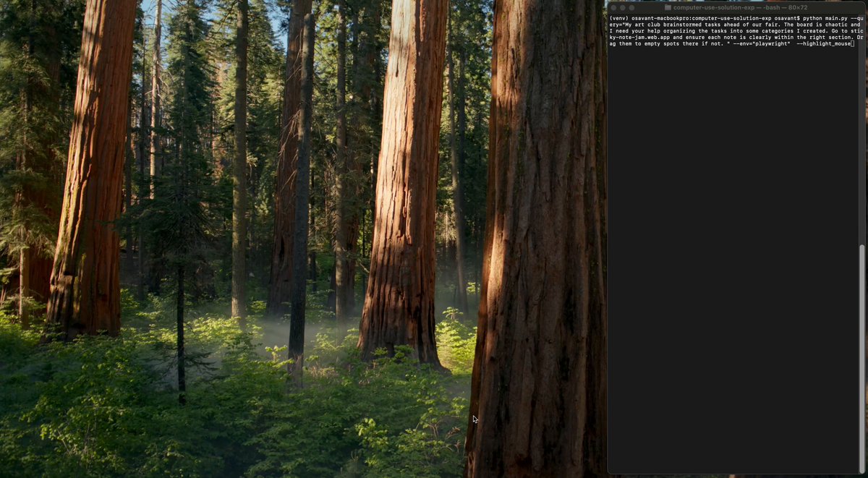Close the Terminal window

tap(613, 8)
